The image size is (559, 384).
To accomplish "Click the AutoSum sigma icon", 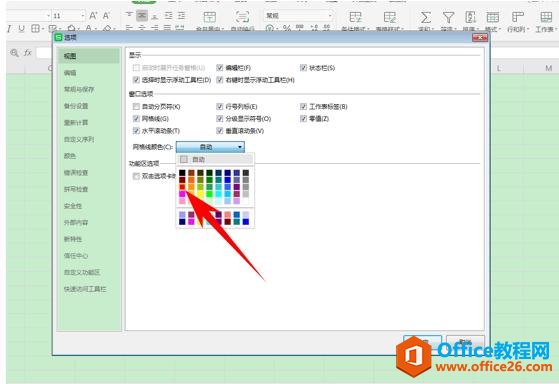I will pyautogui.click(x=425, y=17).
